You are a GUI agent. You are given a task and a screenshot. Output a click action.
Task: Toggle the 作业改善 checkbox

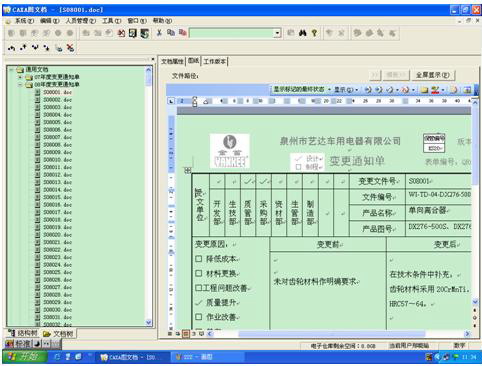click(x=199, y=317)
